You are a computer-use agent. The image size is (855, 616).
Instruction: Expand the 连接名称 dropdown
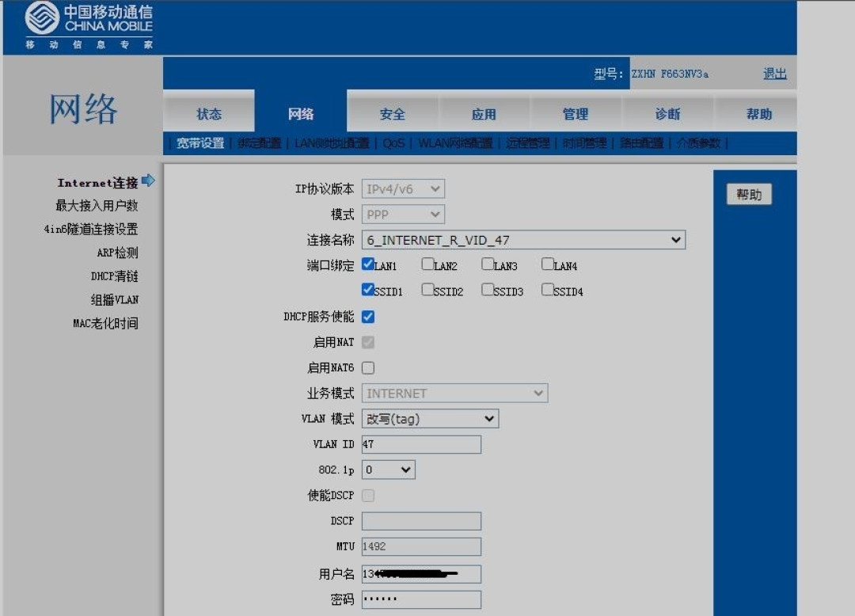click(x=523, y=240)
